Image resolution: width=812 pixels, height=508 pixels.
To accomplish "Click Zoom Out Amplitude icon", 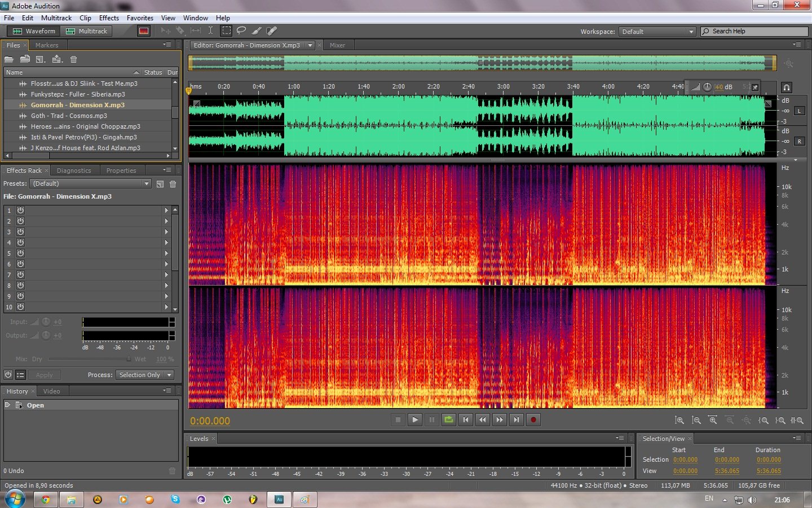I will 696,421.
